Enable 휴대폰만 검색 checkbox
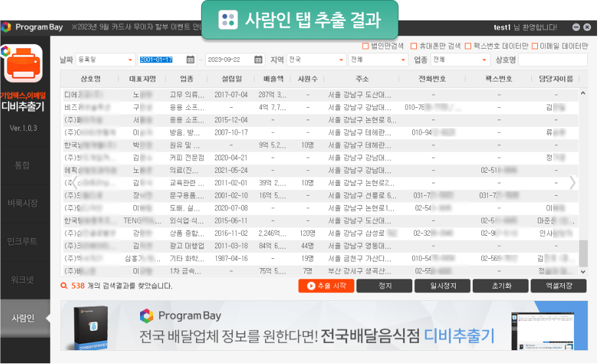Viewport: 599px width, 364px height. coord(414,46)
